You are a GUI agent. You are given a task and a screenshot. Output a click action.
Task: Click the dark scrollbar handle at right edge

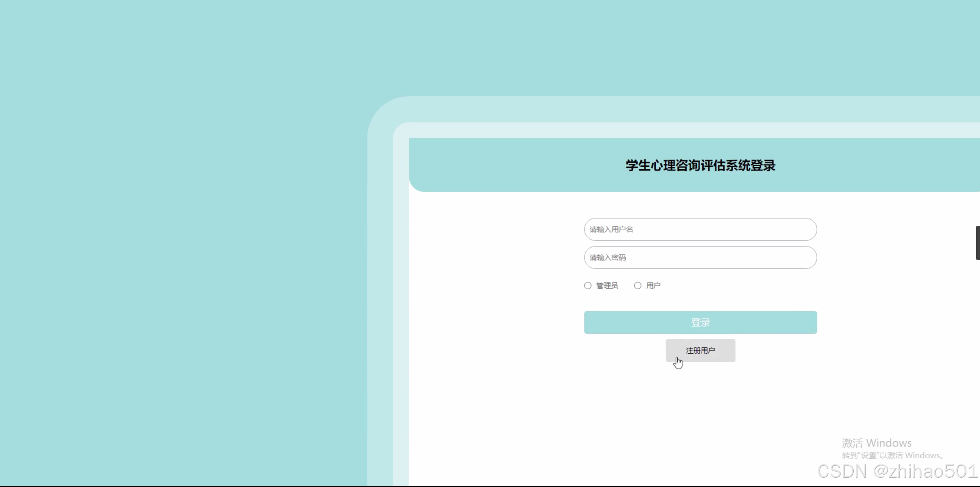click(x=978, y=243)
